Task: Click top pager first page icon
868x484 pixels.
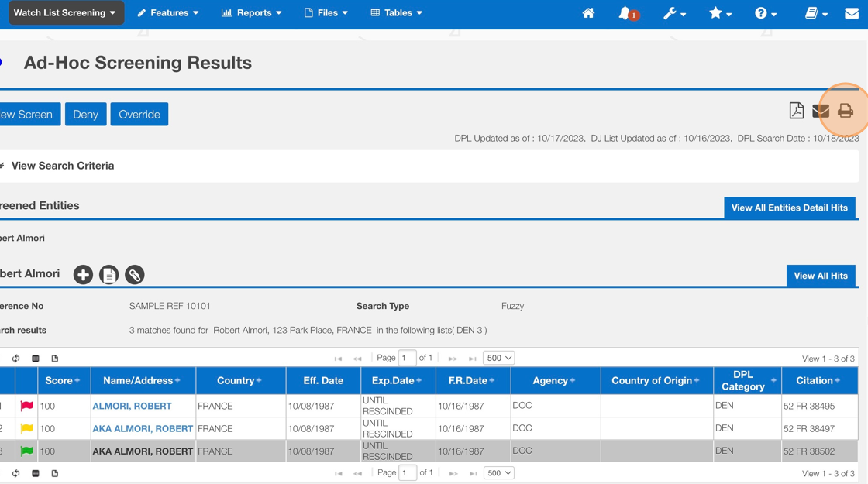Action: (x=338, y=359)
